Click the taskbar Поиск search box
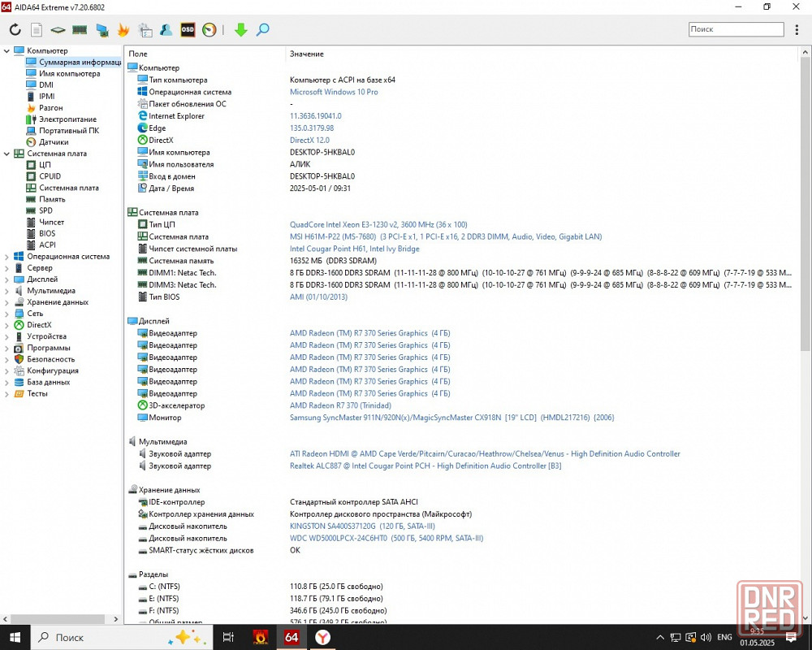812x650 pixels. click(121, 637)
